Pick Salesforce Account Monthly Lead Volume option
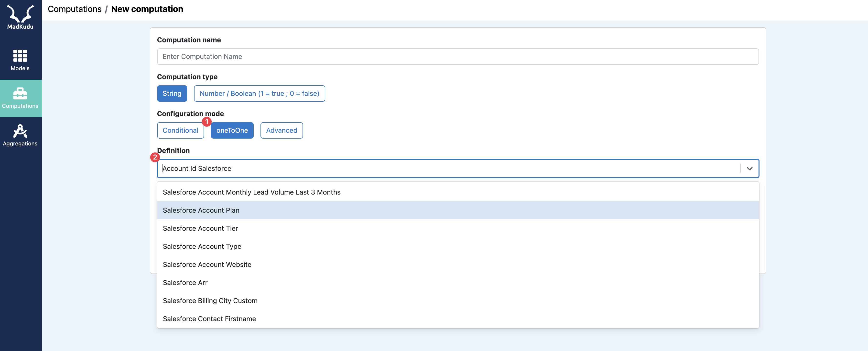Viewport: 868px width, 351px height. pos(458,192)
